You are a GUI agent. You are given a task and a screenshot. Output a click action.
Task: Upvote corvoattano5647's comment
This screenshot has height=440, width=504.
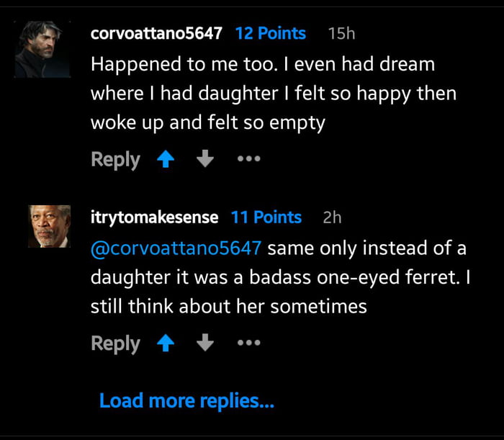166,160
